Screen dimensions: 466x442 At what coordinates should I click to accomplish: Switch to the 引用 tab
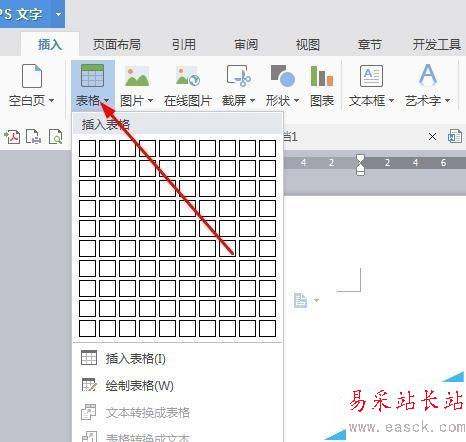(x=184, y=44)
